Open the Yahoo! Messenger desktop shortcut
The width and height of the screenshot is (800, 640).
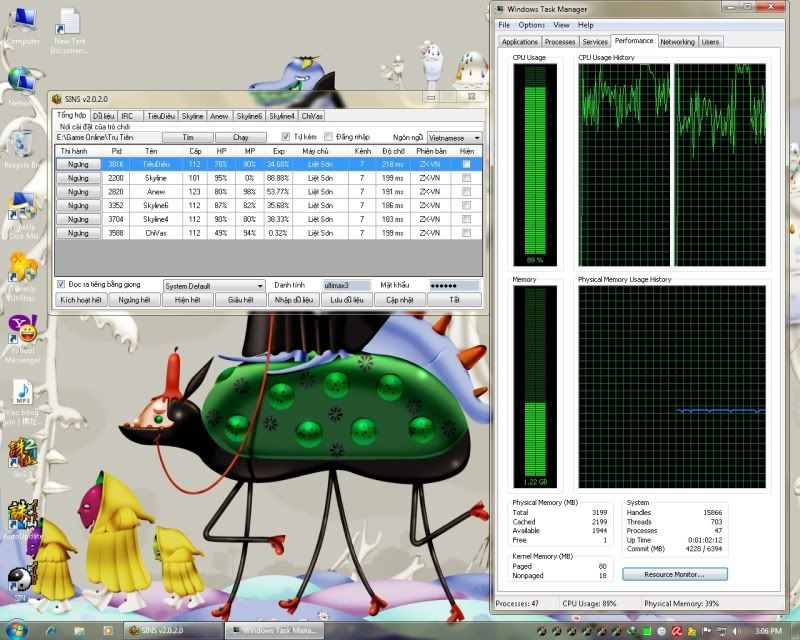click(22, 339)
